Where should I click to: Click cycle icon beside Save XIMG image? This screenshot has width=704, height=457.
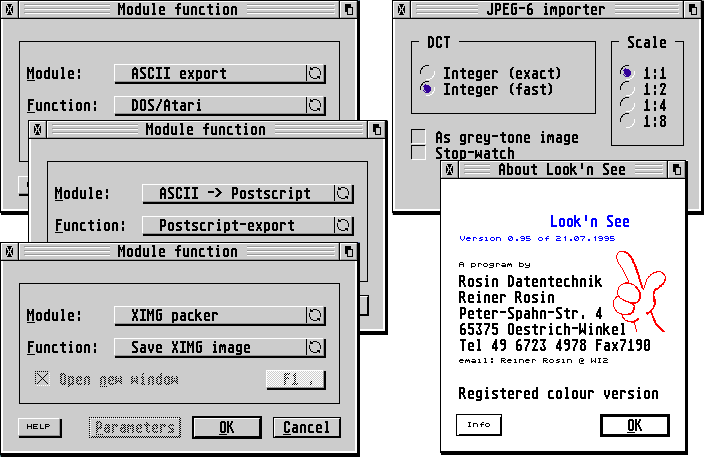coord(315,347)
